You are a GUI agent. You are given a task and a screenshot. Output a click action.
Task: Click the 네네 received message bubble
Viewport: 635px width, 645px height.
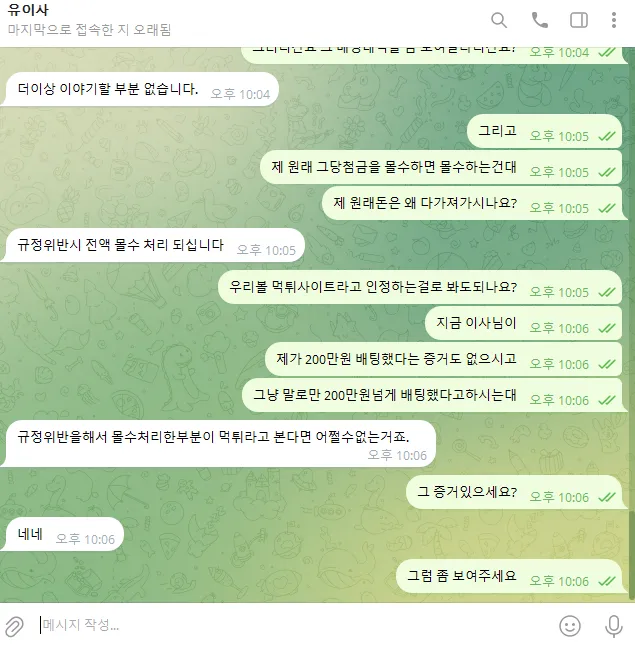coord(64,534)
